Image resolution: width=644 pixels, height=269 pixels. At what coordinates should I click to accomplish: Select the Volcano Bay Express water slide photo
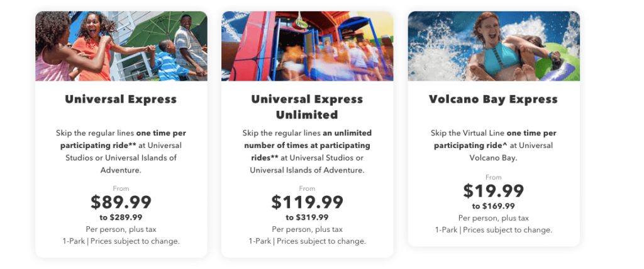[x=494, y=46]
